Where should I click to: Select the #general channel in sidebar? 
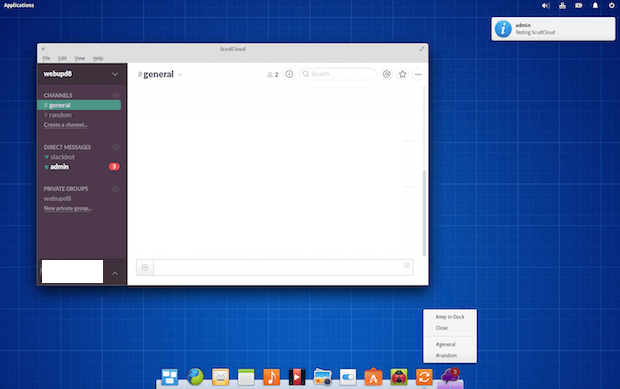pos(79,105)
